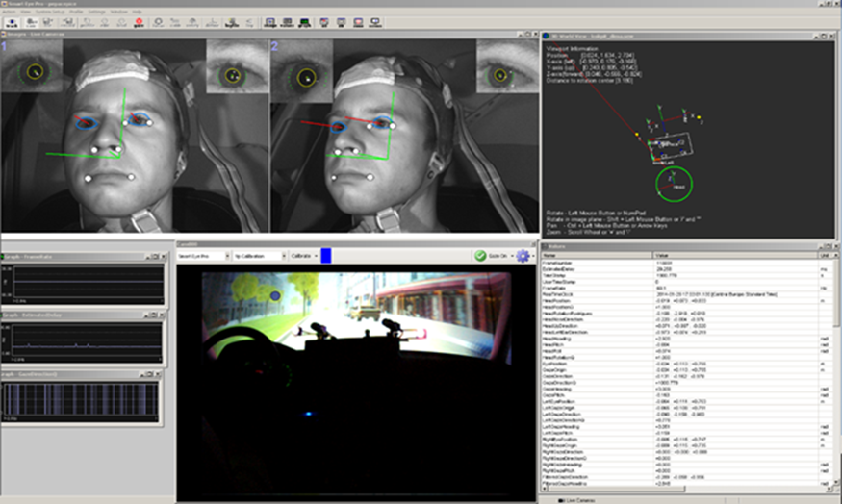Image resolution: width=842 pixels, height=504 pixels.
Task: Open the Profile menu
Action: point(76,11)
